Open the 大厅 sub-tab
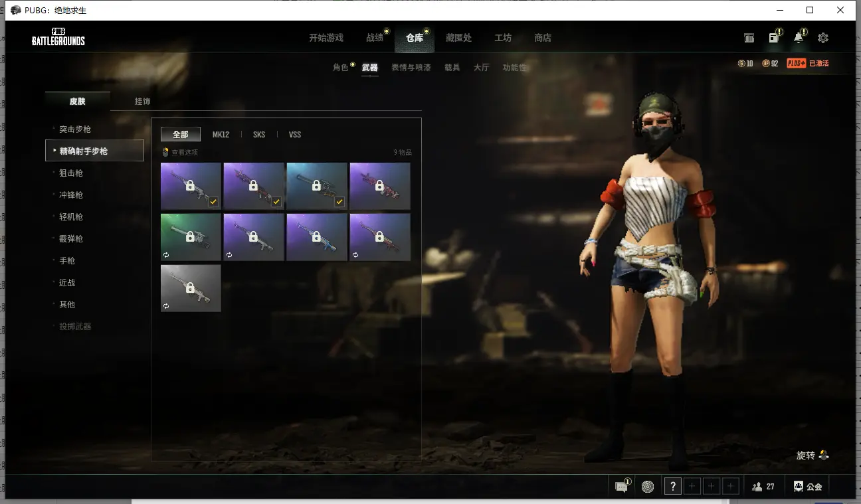The height and width of the screenshot is (504, 861). [x=482, y=67]
